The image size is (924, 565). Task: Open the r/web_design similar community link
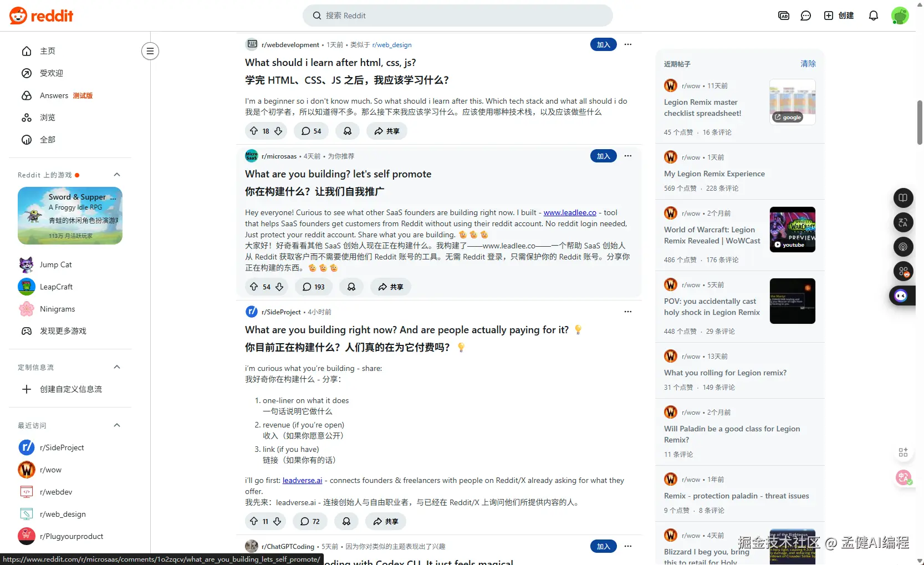tap(392, 45)
